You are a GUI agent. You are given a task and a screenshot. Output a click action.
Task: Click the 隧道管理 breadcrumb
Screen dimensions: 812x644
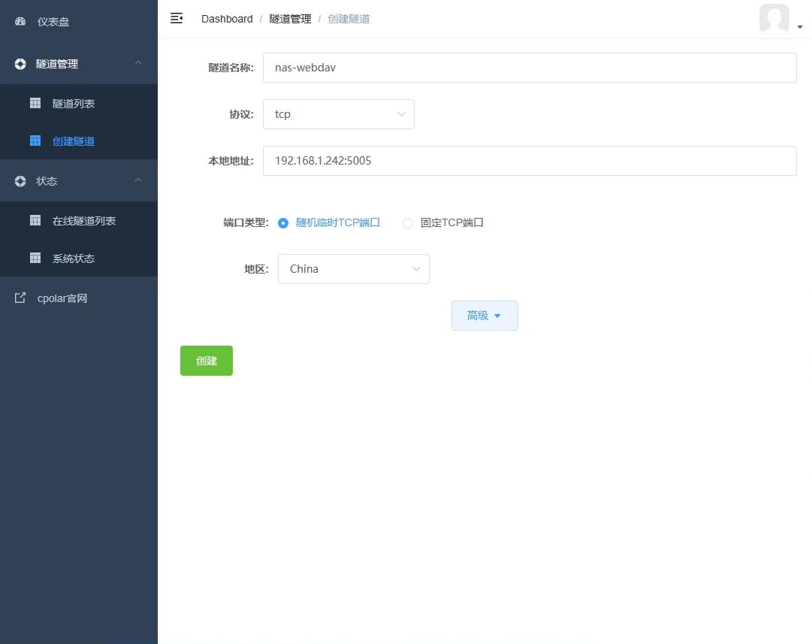pyautogui.click(x=290, y=19)
